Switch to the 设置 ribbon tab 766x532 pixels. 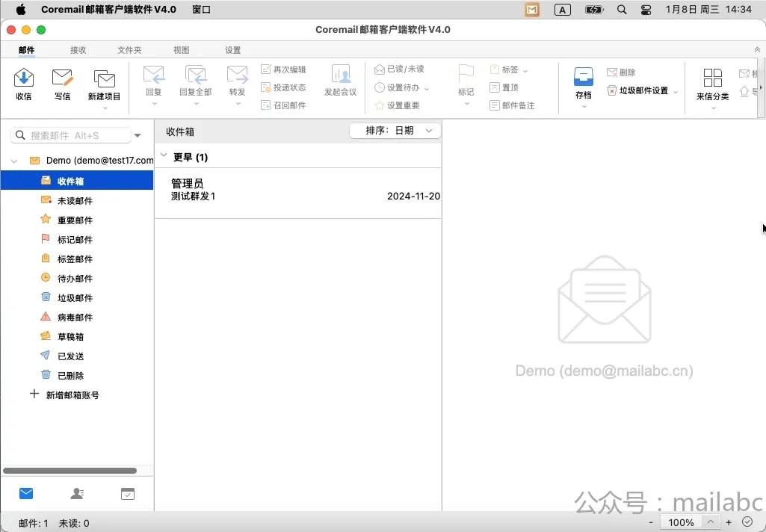(232, 50)
